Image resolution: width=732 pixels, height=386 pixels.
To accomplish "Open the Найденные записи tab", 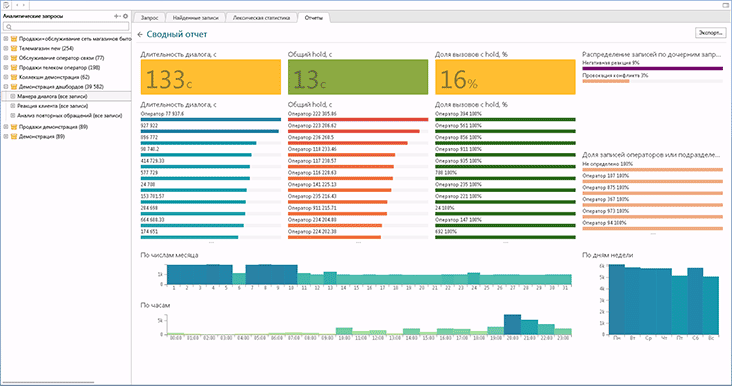I will tap(196, 18).
